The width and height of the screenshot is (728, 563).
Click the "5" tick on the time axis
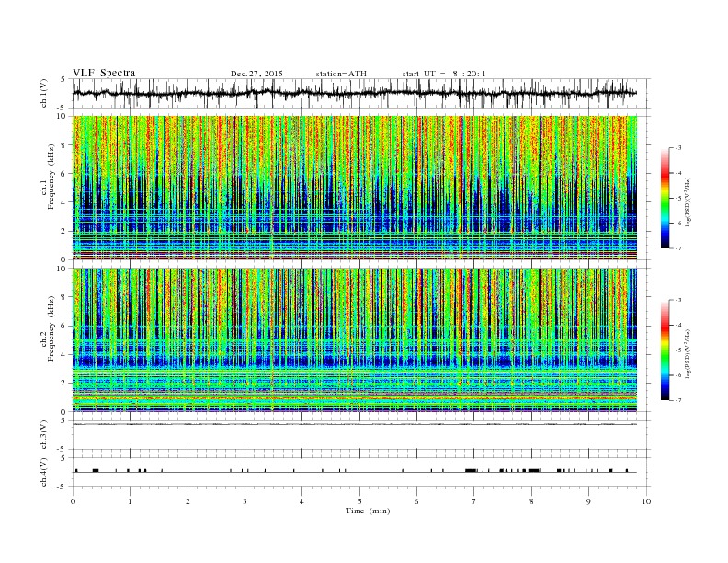point(359,501)
